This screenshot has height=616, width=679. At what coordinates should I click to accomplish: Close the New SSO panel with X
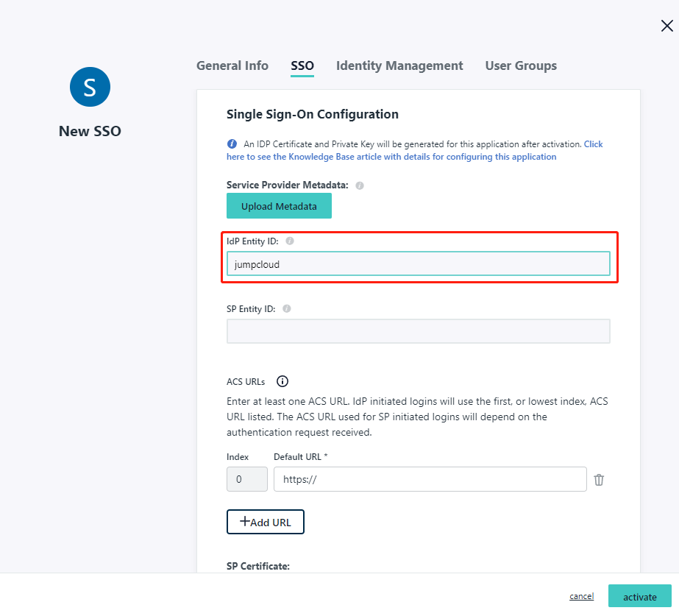[666, 26]
